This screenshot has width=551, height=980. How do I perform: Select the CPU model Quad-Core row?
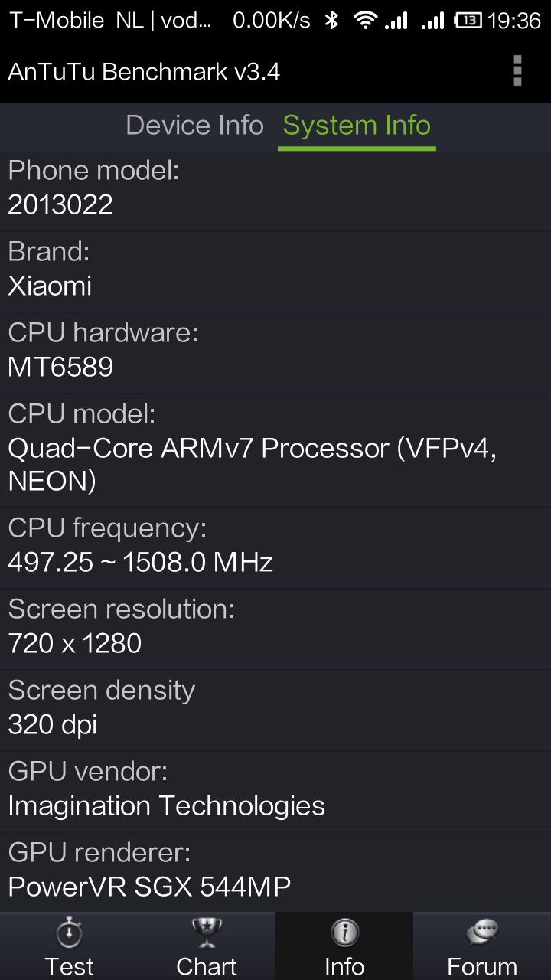pos(275,449)
